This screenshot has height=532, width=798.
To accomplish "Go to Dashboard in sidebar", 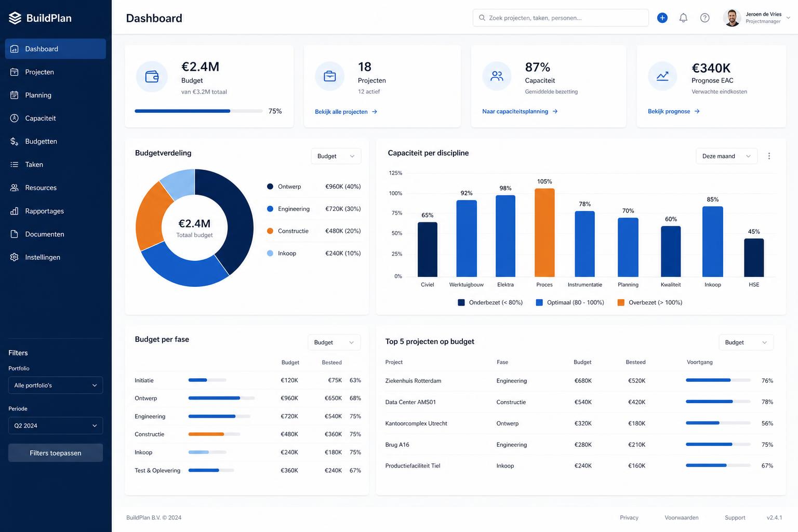I will 56,49.
